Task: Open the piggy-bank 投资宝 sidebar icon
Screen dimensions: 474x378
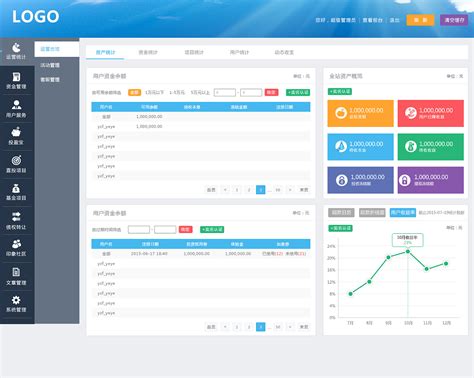Action: point(16,136)
